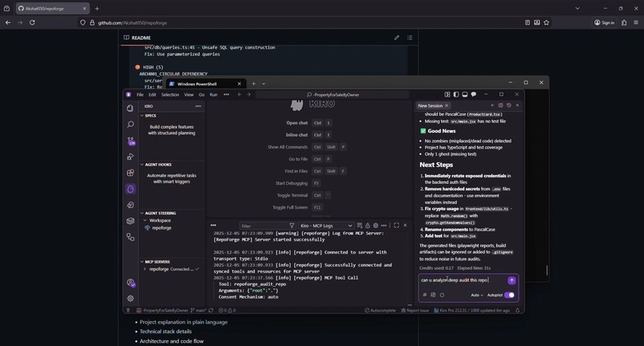644x346 pixels.
Task: Open KIRO sidebar more actions ellipsis
Action: [x=198, y=106]
